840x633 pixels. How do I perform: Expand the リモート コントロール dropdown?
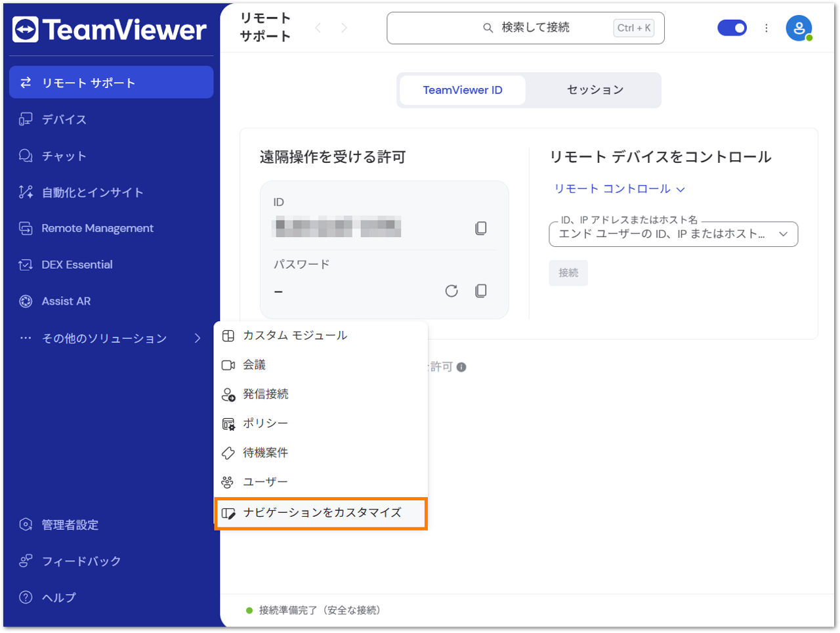(619, 188)
